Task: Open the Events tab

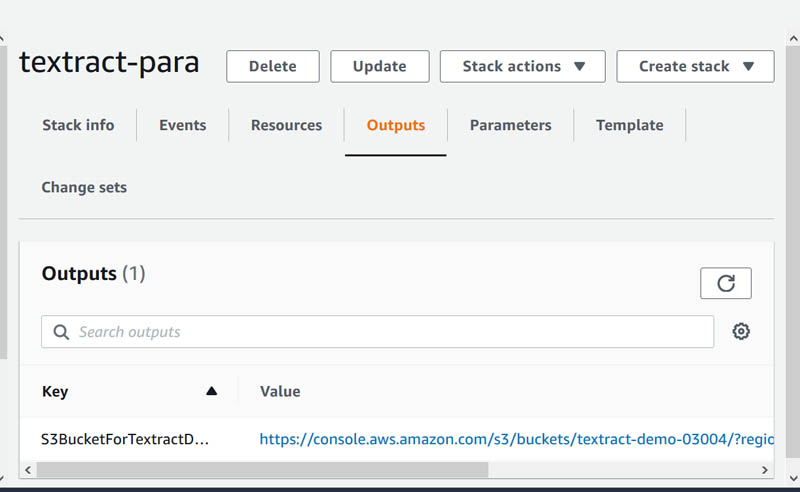Action: tap(183, 125)
